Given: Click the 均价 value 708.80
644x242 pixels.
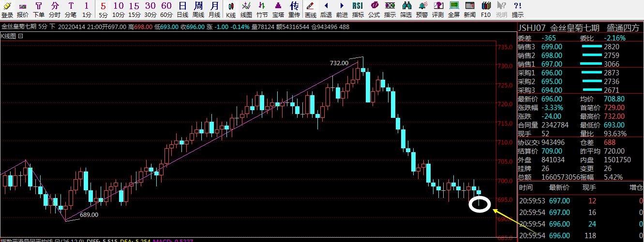Looking at the screenshot, I should click(614, 99).
